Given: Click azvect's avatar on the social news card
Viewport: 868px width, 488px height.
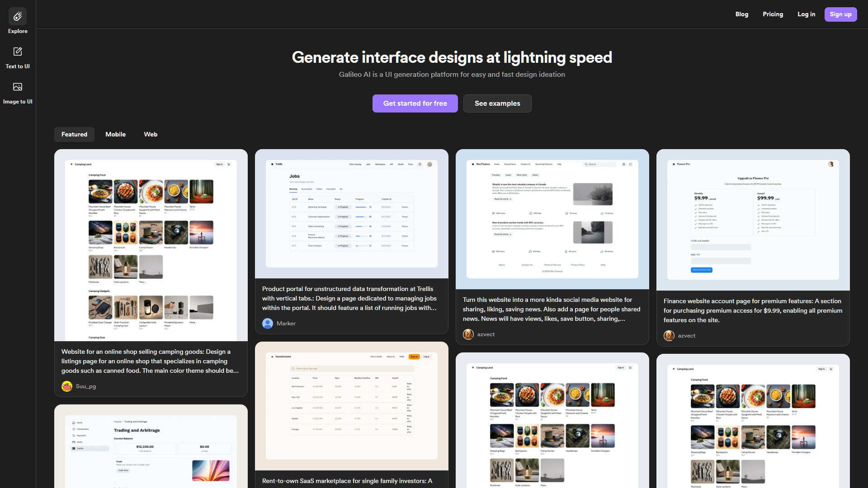Looking at the screenshot, I should tap(468, 334).
